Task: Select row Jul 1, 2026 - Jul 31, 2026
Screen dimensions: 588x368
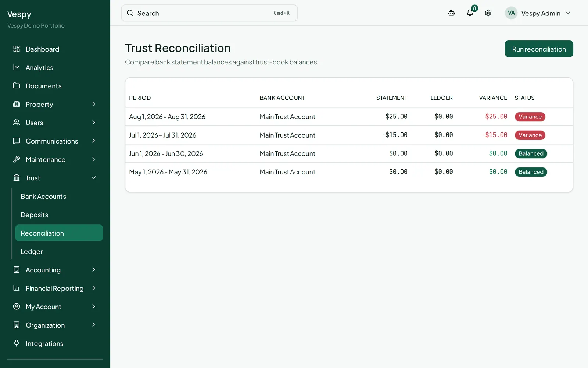Action: [x=349, y=135]
